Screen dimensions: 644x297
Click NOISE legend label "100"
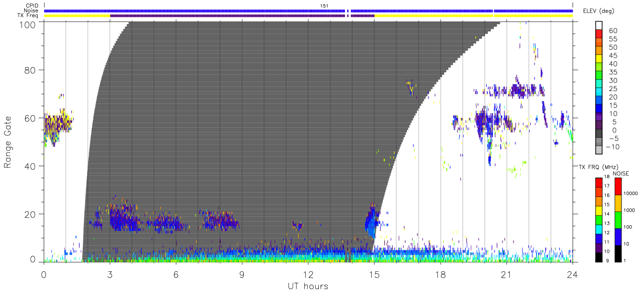click(628, 227)
